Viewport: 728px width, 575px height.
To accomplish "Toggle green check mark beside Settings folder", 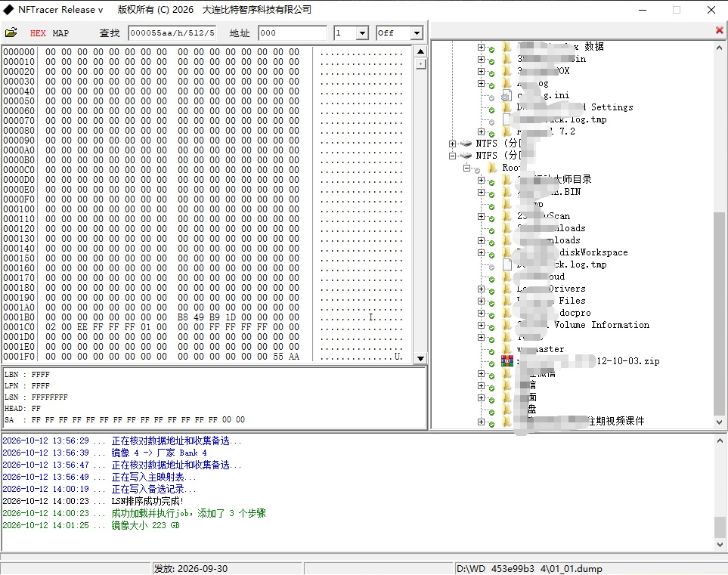I will pos(491,110).
